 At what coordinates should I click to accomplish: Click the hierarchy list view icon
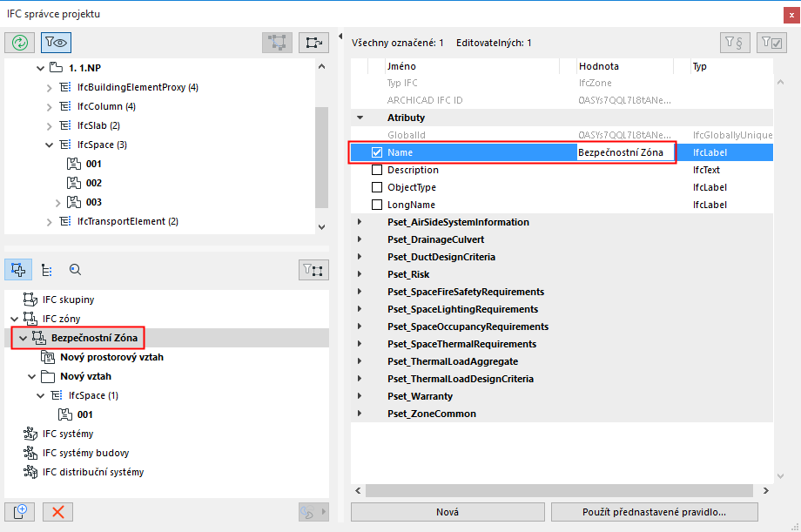(46, 269)
